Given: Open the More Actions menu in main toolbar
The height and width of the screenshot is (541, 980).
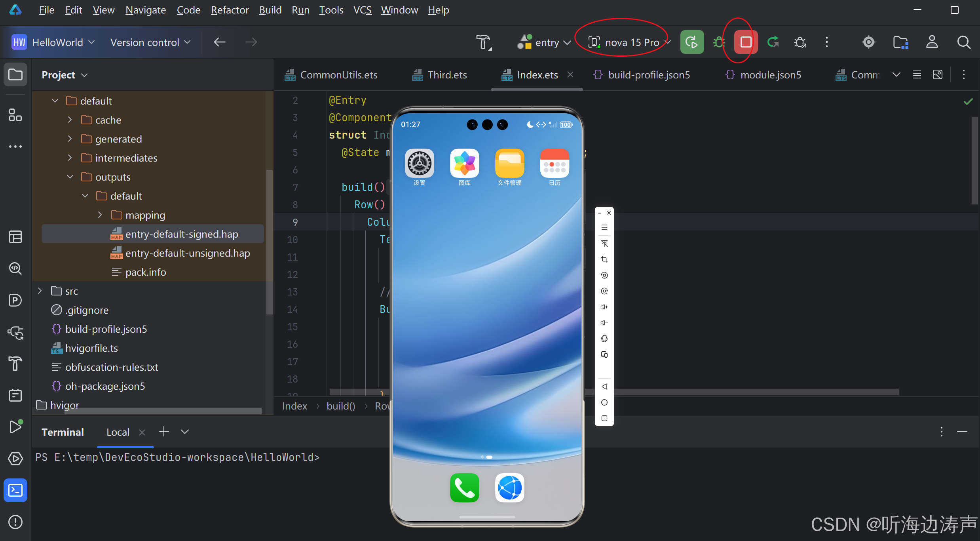Looking at the screenshot, I should coord(827,42).
